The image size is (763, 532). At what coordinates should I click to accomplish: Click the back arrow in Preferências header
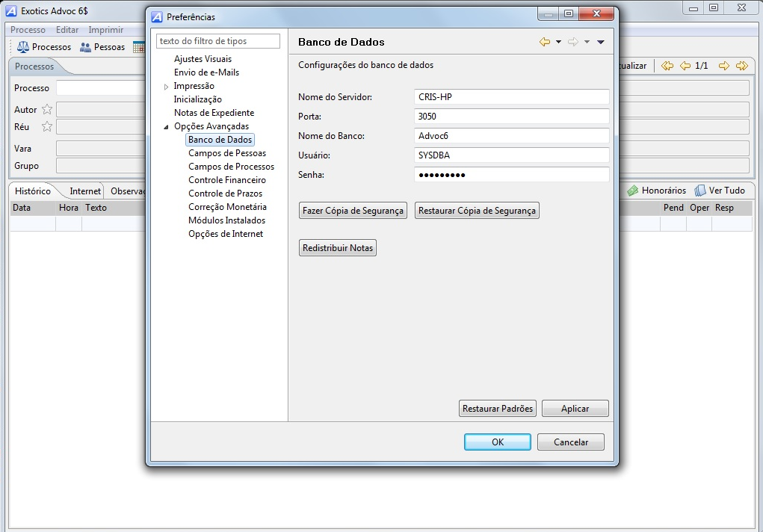click(x=545, y=43)
